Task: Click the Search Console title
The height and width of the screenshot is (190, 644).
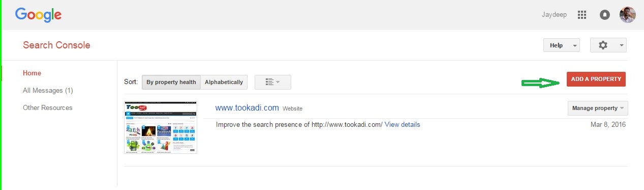Action: (56, 45)
